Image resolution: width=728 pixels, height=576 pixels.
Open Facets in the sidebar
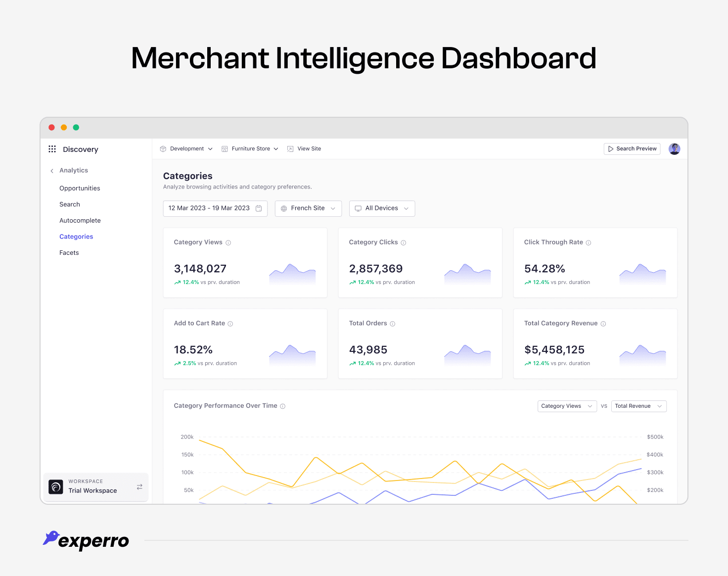point(69,253)
